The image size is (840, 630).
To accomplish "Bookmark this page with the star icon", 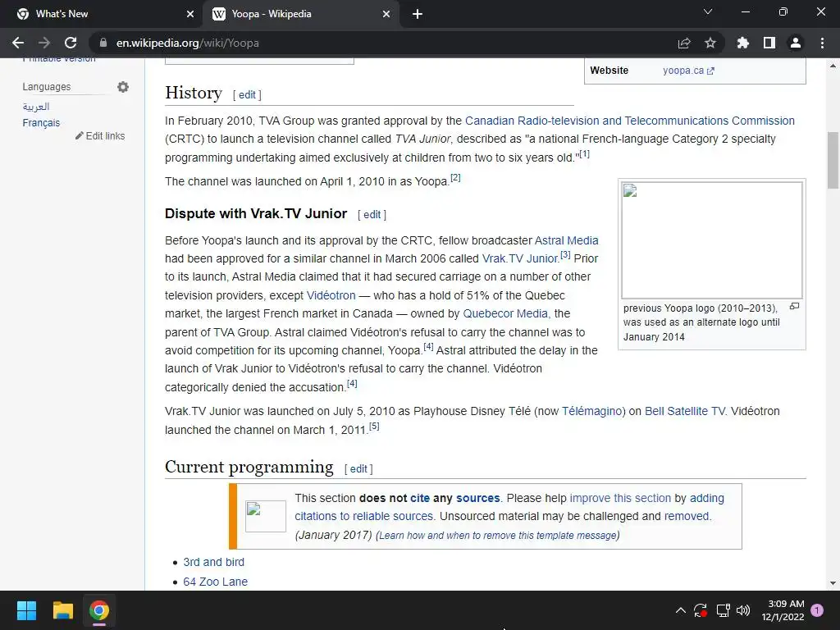I will 710,43.
